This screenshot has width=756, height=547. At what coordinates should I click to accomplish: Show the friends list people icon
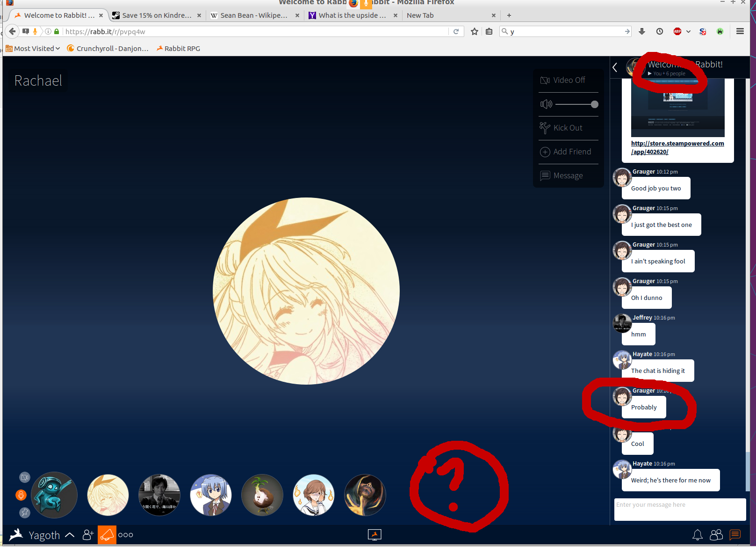point(716,534)
